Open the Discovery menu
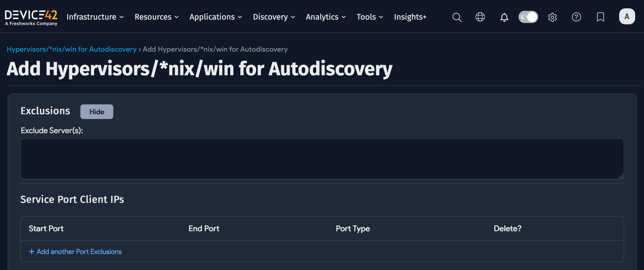The image size is (644, 270). coord(274,17)
